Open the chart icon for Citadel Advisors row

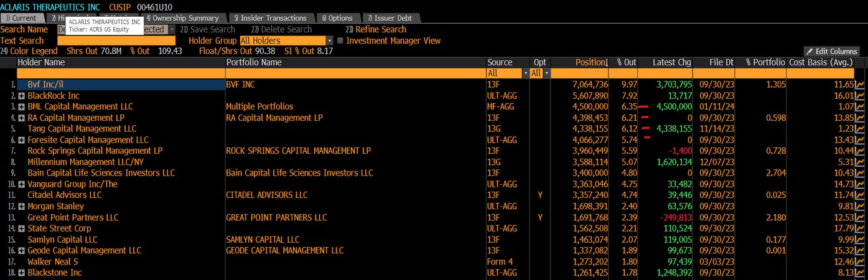[861, 195]
